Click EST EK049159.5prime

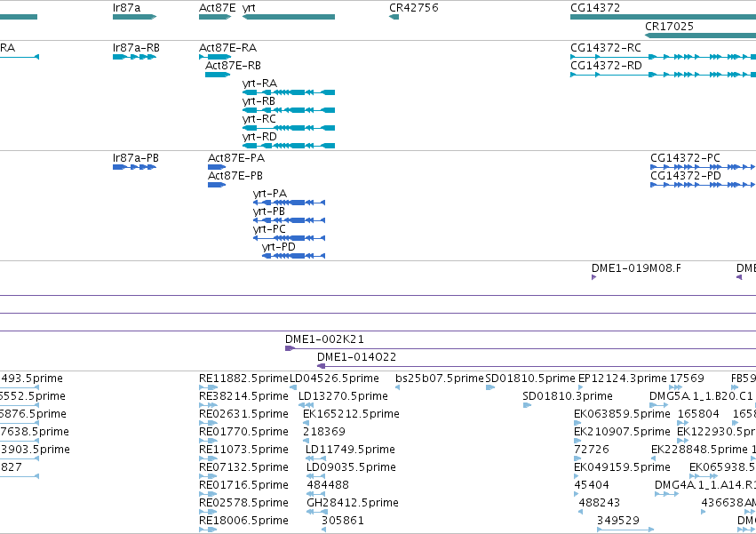click(577, 476)
